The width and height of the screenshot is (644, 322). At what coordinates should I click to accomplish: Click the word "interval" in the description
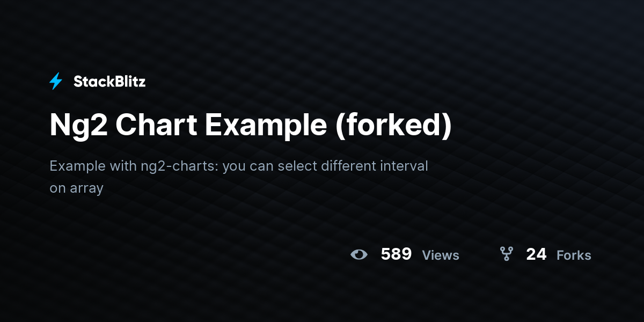tap(403, 166)
